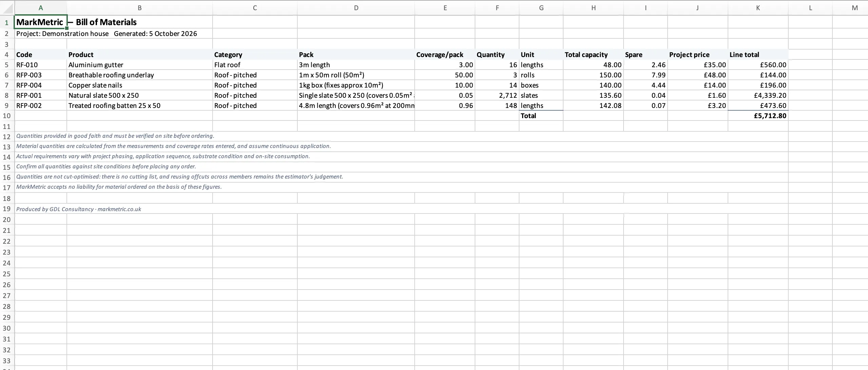This screenshot has width=868, height=370.
Task: Click 'Natural slate 500 x 250' product cell
Action: coord(140,95)
